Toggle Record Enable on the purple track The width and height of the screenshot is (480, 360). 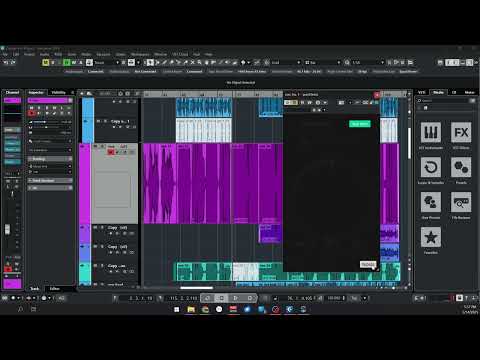111,152
